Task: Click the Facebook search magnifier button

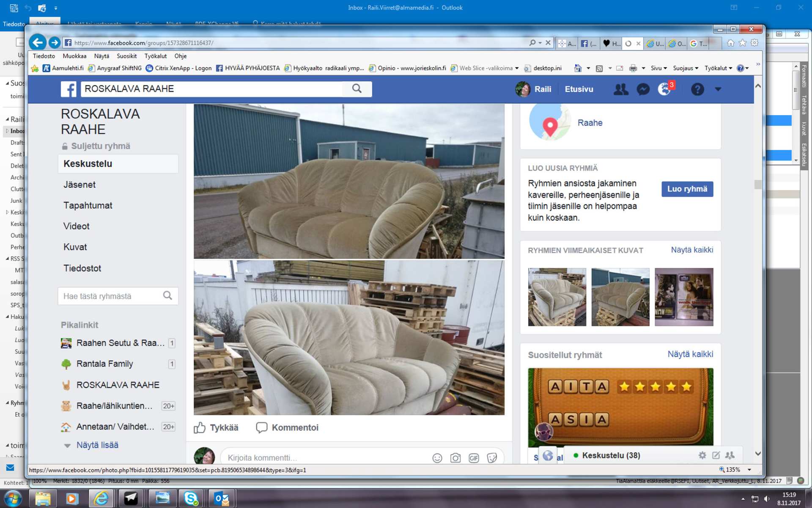Action: 357,88
